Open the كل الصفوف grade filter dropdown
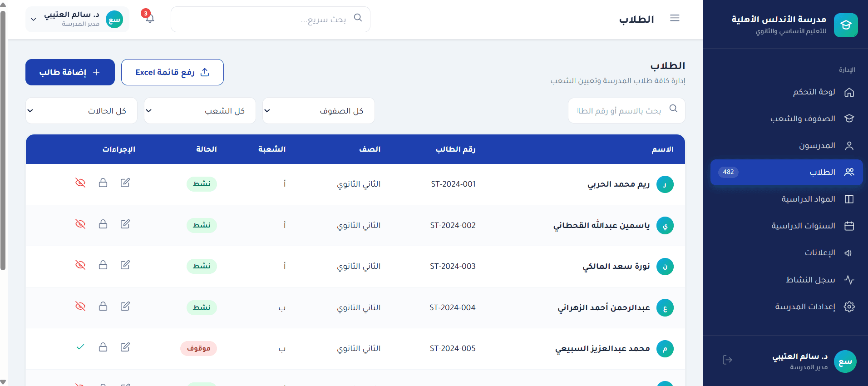 click(318, 111)
